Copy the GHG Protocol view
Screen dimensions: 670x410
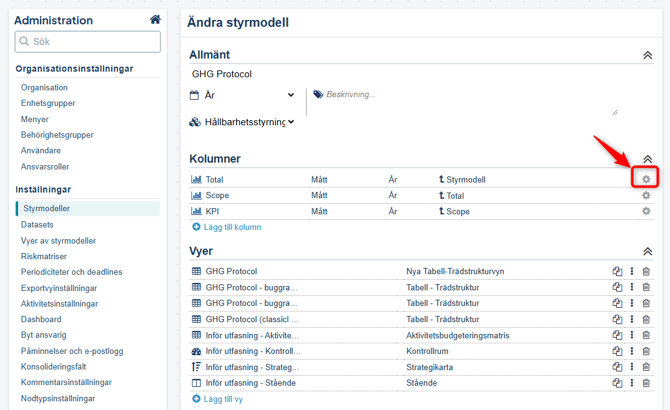[x=617, y=271]
